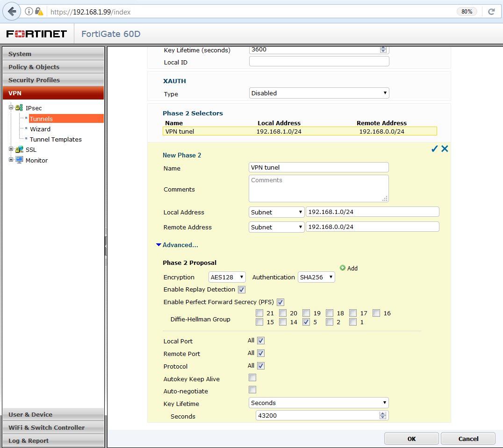This screenshot has width=503, height=448.
Task: Click the Local ID input field
Action: point(319,61)
